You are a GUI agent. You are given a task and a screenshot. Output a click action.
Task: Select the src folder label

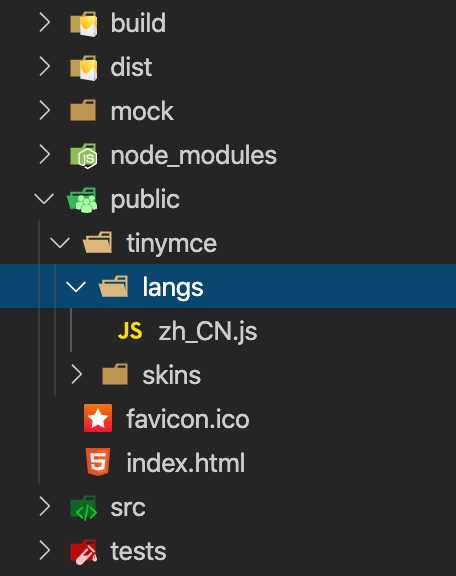click(128, 508)
